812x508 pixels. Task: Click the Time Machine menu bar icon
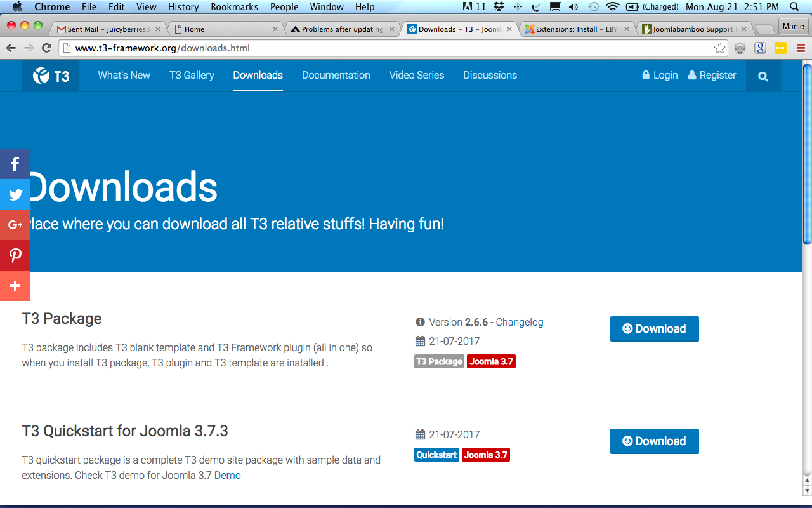[x=593, y=7]
